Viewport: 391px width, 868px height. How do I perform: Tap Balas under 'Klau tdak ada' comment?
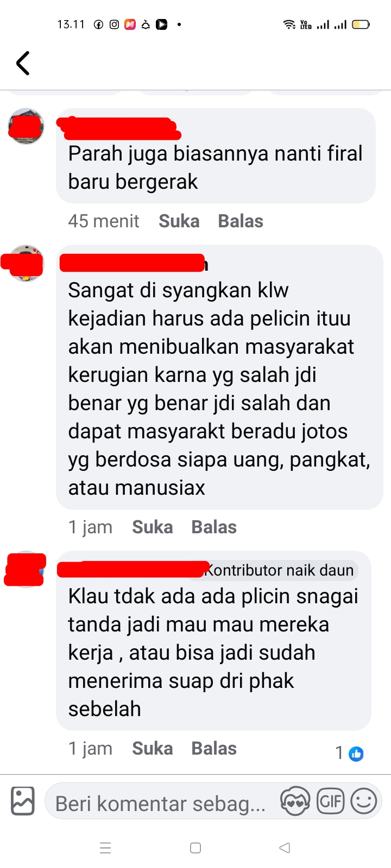(214, 749)
